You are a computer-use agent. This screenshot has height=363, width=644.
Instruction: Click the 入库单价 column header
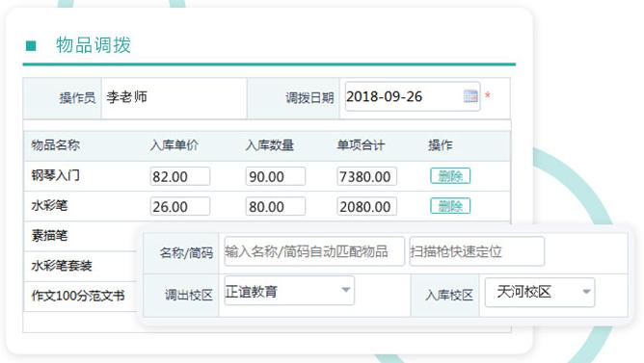[174, 145]
